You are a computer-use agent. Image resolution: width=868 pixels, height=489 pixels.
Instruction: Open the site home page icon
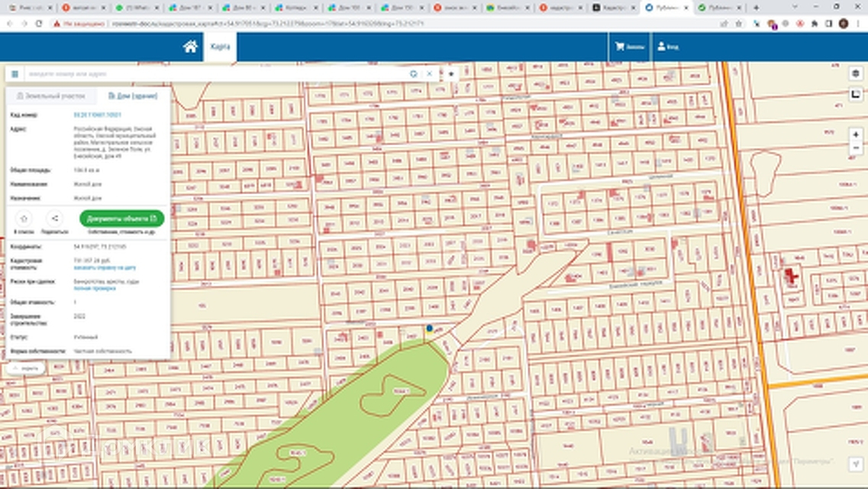pos(190,47)
